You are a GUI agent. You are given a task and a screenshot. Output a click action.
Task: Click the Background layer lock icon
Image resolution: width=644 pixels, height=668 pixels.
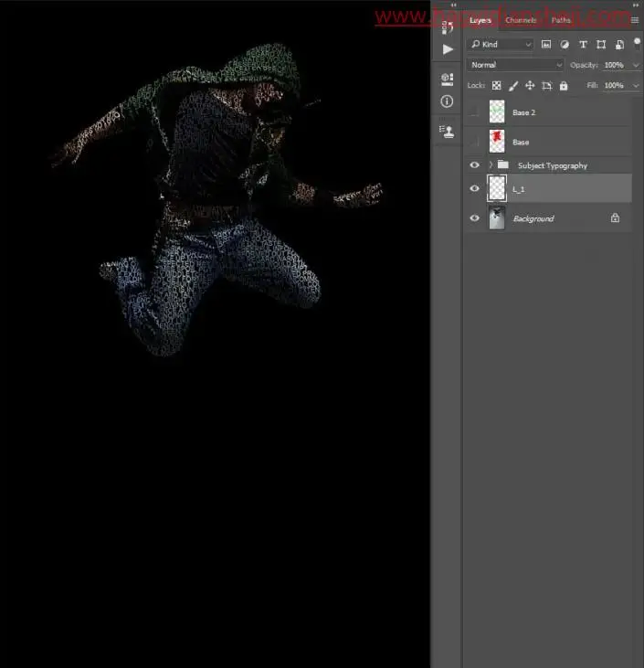point(615,218)
